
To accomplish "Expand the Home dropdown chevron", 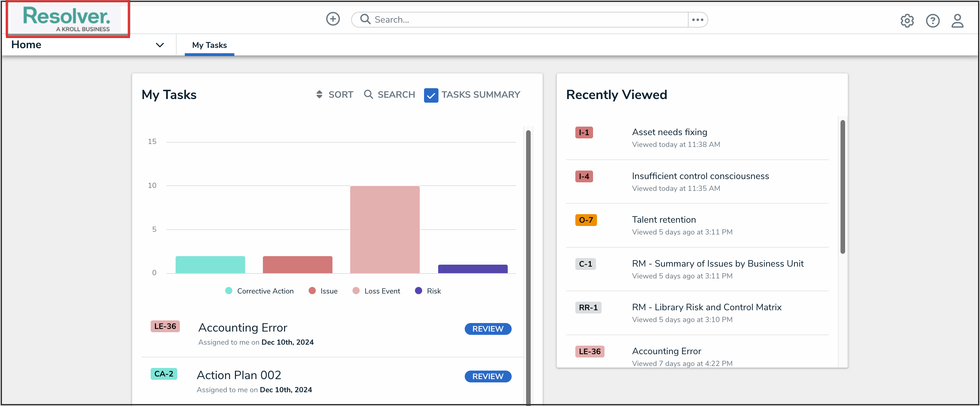I will tap(160, 45).
